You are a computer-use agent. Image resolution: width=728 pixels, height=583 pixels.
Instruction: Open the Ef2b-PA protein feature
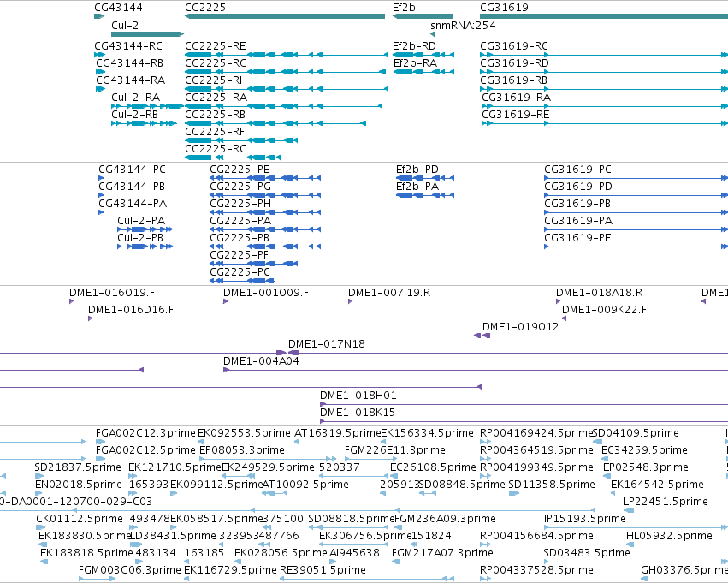click(x=425, y=195)
